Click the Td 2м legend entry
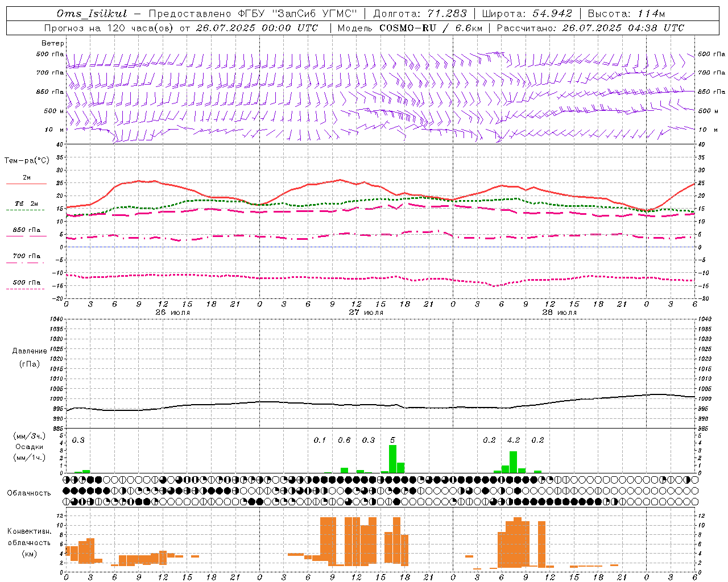 click(x=26, y=203)
